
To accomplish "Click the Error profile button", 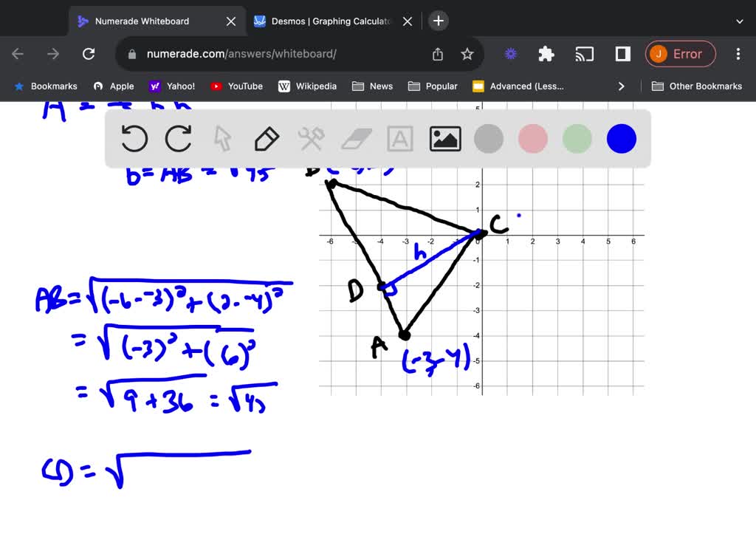I will 680,53.
